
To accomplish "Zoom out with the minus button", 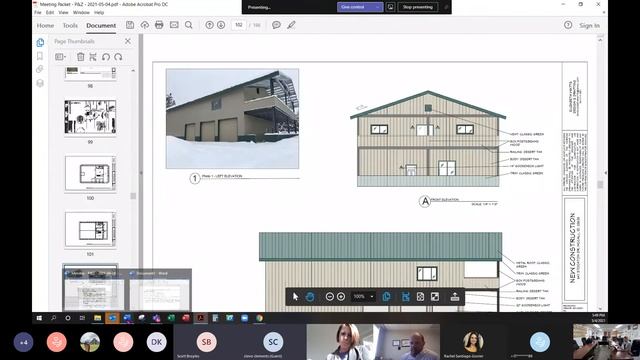I will (x=329, y=297).
